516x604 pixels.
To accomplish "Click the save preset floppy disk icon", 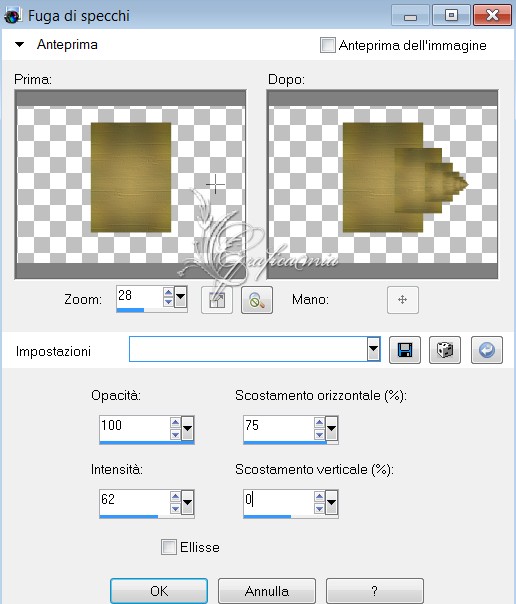I will tap(405, 350).
